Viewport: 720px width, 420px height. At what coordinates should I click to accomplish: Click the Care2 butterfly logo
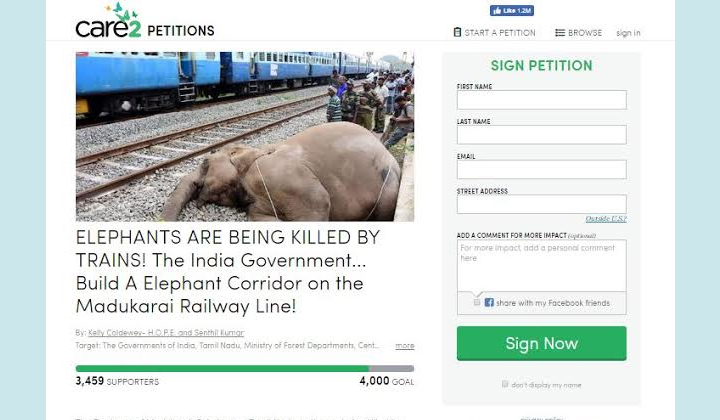(108, 21)
